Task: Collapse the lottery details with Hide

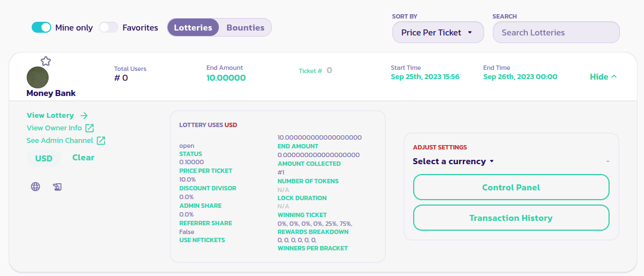Action: 599,77
